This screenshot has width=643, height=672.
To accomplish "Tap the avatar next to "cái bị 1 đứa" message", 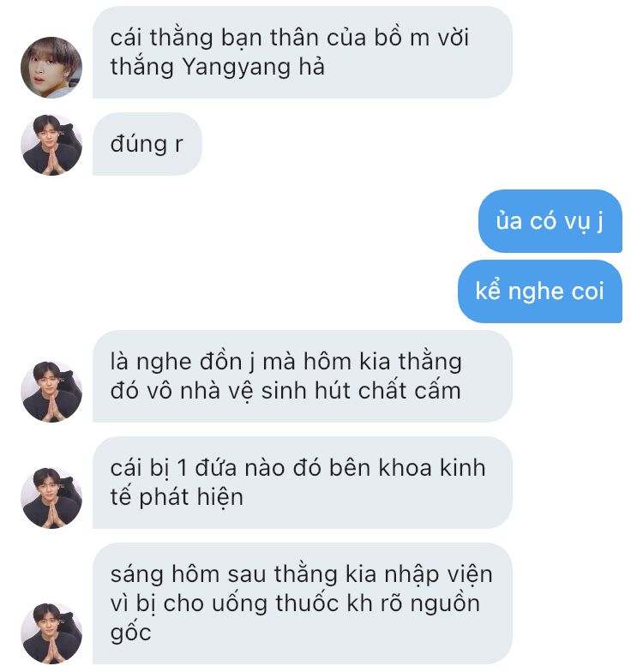I will (x=51, y=498).
